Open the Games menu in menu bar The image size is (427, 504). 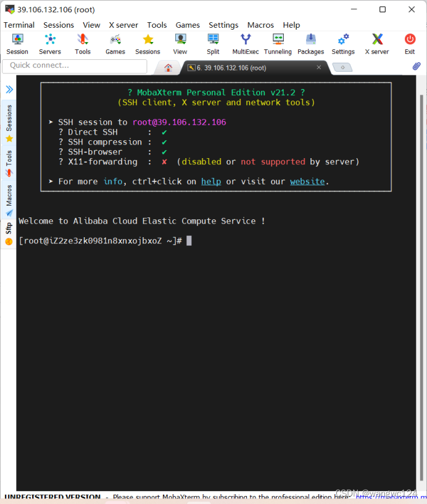pyautogui.click(x=188, y=25)
